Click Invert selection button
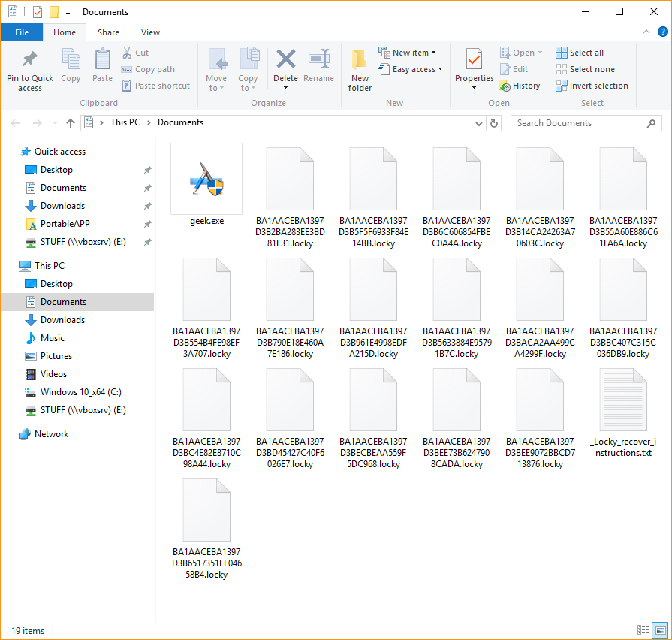The height and width of the screenshot is (640, 672). point(592,86)
